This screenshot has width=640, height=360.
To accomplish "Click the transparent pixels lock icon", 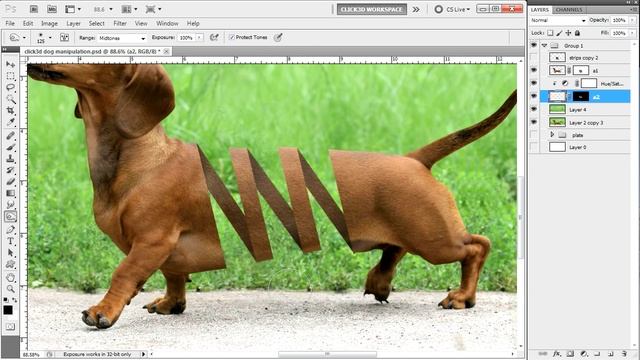I will click(550, 33).
